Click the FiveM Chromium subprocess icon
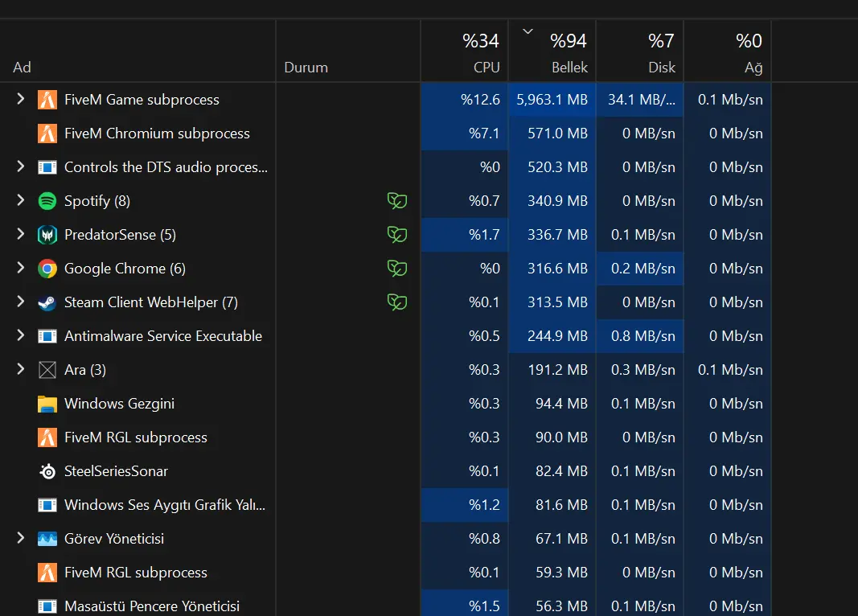Image resolution: width=858 pixels, height=616 pixels. coord(47,133)
